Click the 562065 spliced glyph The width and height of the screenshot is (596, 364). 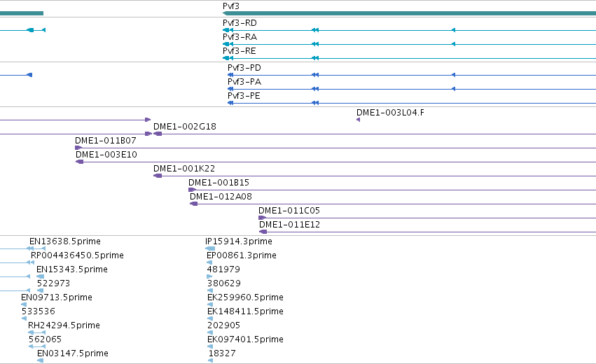pyautogui.click(x=37, y=346)
